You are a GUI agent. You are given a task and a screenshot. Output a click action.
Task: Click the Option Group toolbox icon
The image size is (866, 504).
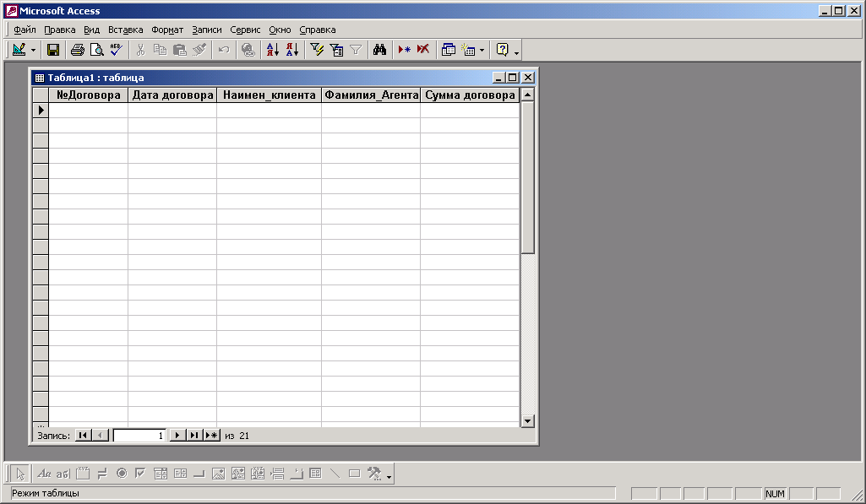click(x=83, y=474)
